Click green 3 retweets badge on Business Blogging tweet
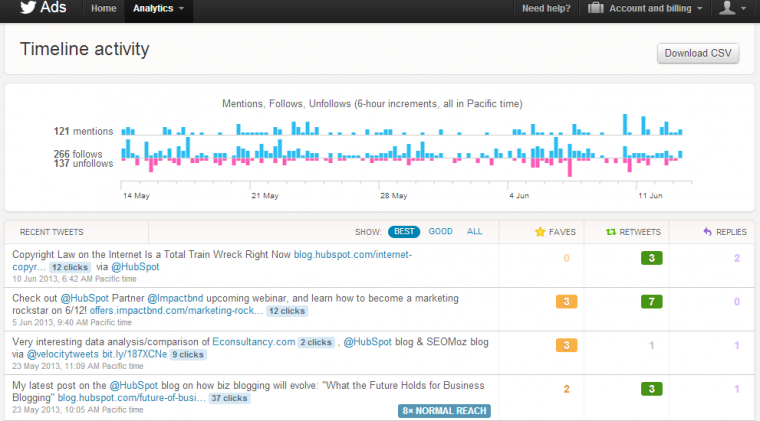The height and width of the screenshot is (421, 760). click(x=651, y=389)
